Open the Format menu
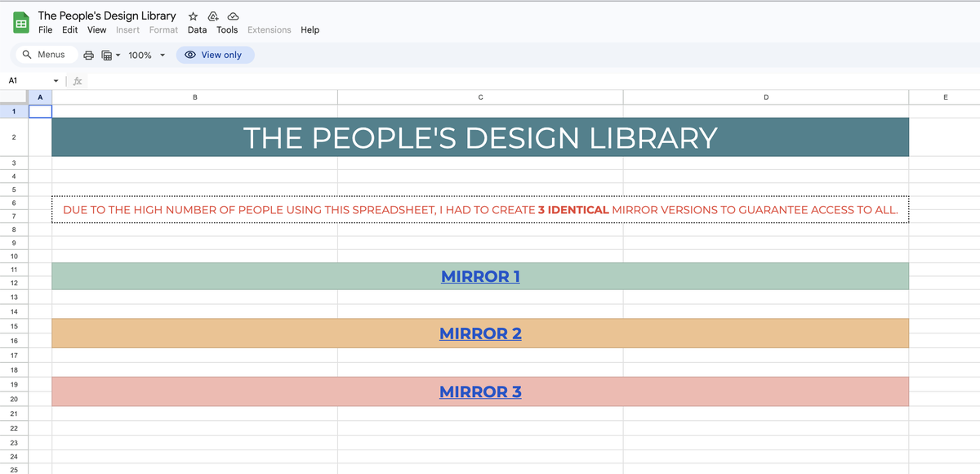 (x=163, y=29)
